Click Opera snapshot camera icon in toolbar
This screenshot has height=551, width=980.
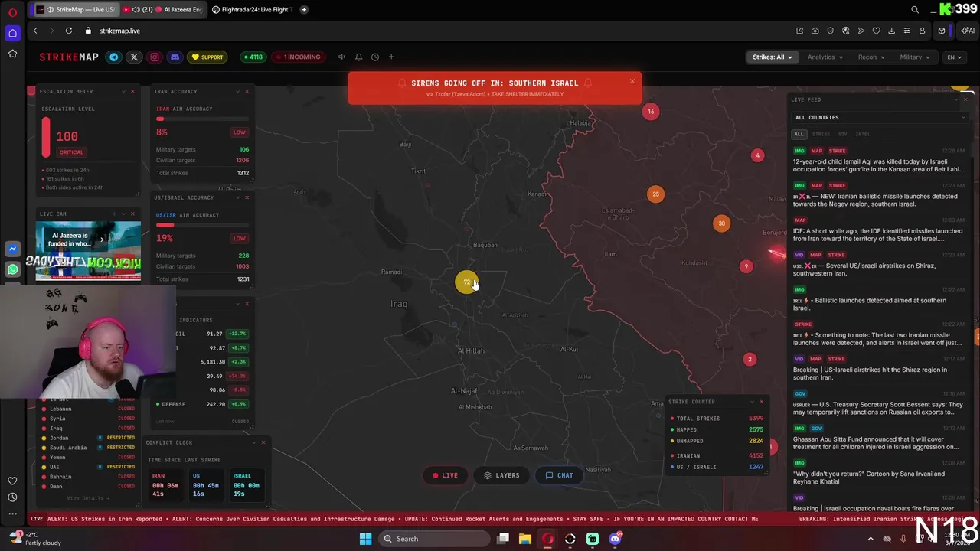tap(815, 31)
